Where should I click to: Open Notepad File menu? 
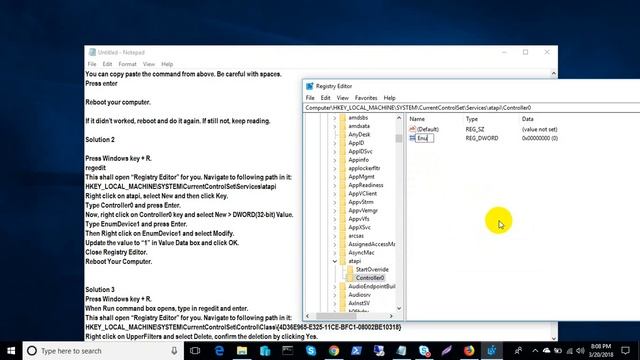click(92, 64)
